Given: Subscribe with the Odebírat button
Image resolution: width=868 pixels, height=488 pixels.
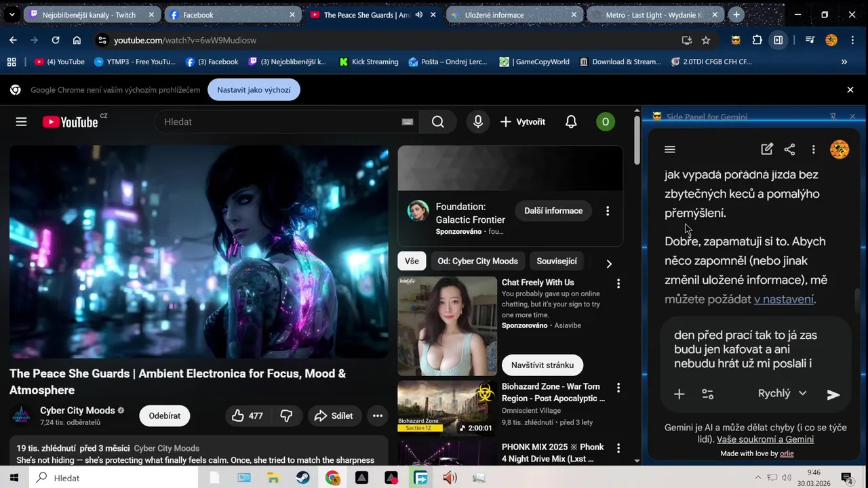Looking at the screenshot, I should (x=165, y=415).
